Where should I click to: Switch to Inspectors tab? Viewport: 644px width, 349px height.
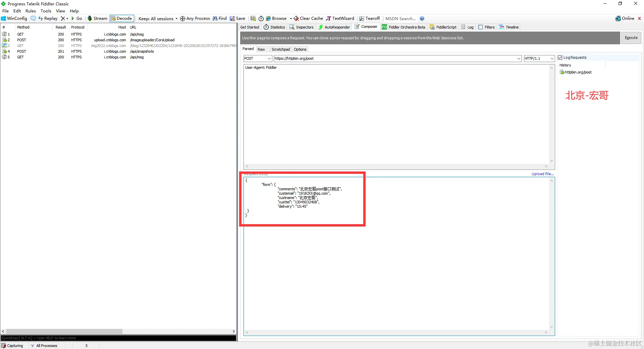click(x=301, y=27)
